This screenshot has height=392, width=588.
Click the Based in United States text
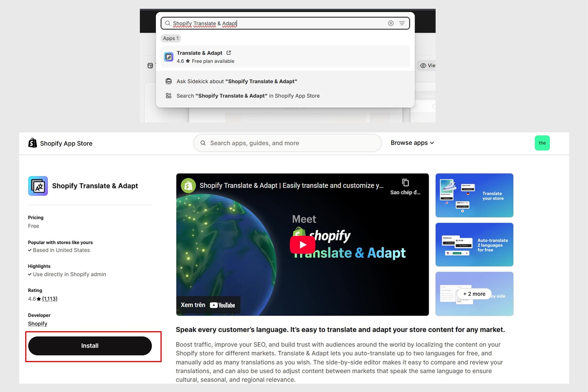pos(61,250)
